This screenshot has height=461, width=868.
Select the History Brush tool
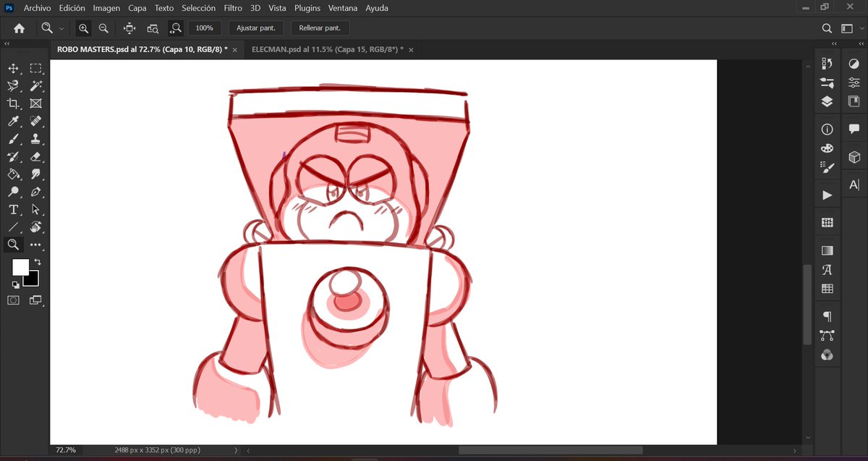pos(13,156)
